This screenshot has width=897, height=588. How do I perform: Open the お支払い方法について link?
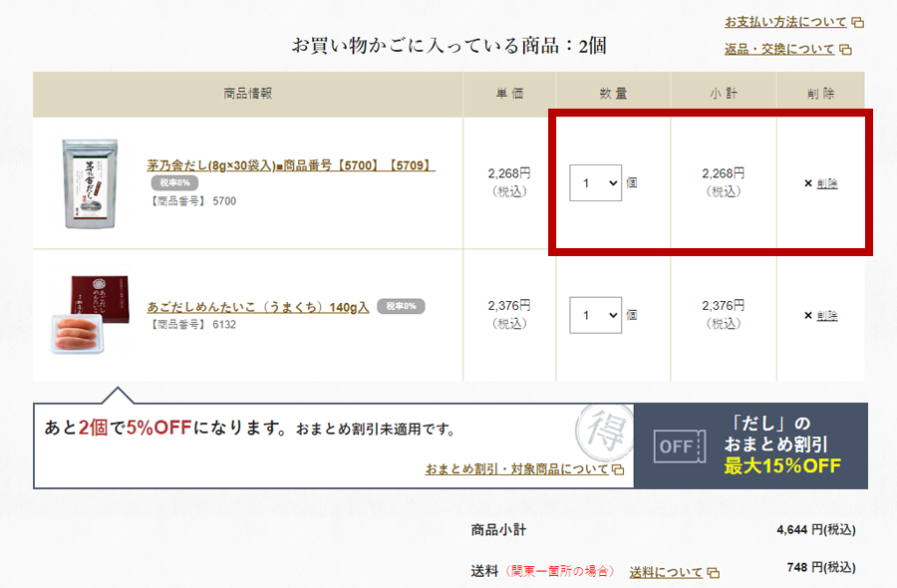pyautogui.click(x=785, y=22)
